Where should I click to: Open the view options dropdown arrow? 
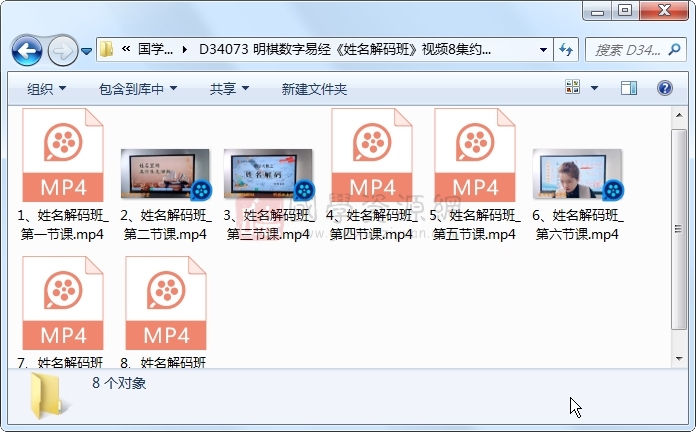[595, 89]
